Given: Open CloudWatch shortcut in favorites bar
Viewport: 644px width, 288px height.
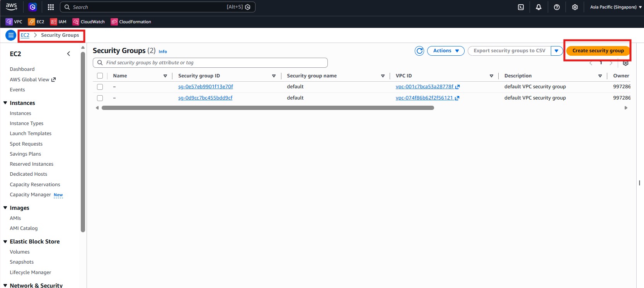Looking at the screenshot, I should click(x=89, y=22).
